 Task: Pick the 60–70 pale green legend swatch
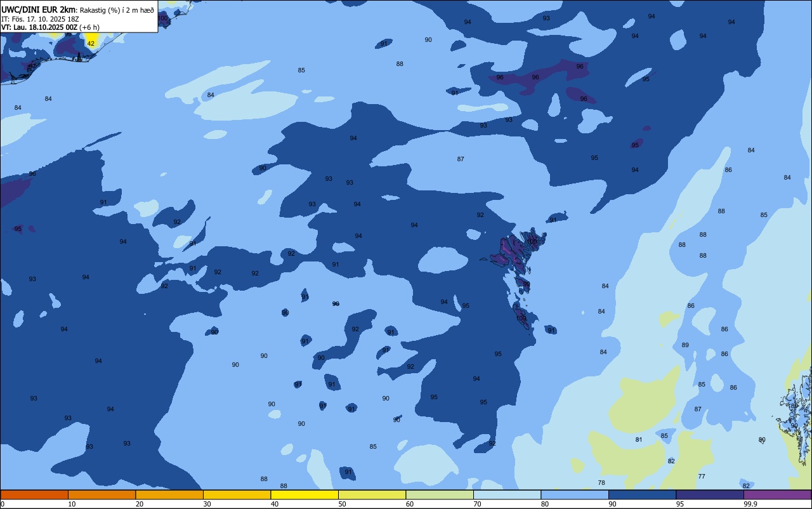[440, 494]
